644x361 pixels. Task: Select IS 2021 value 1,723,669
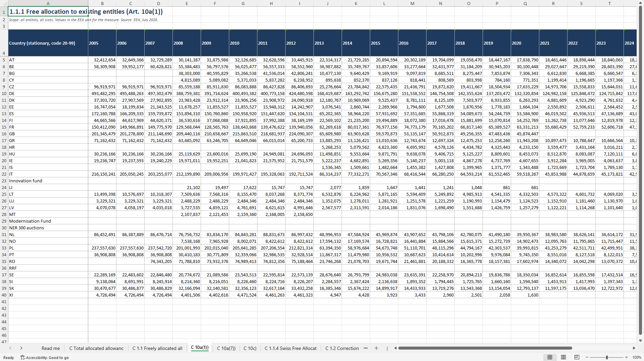point(553,168)
